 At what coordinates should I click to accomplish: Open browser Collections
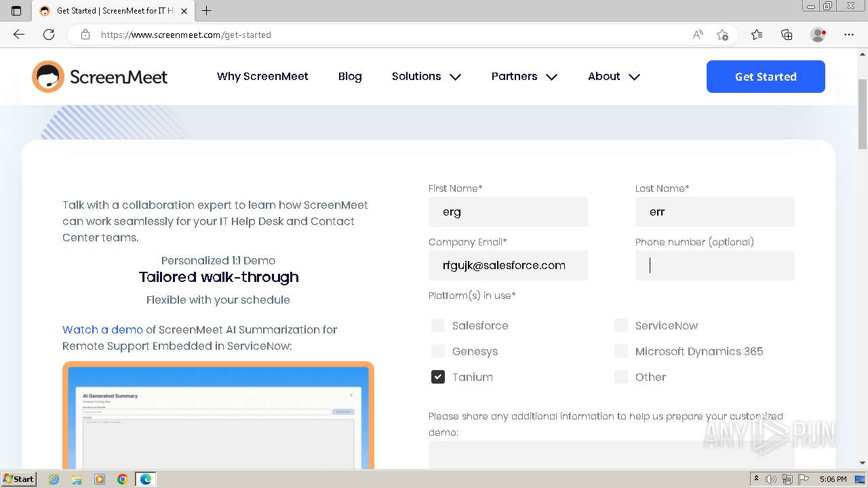click(x=787, y=35)
